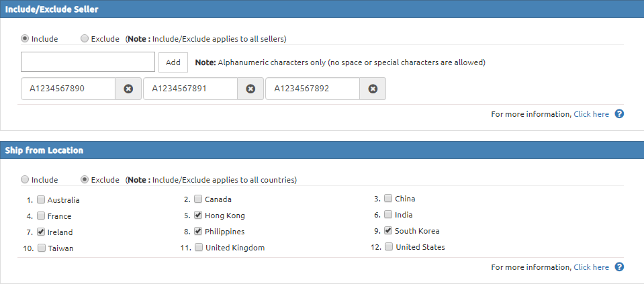Click the United States label
Screen dimensions: 644x284
[420, 247]
